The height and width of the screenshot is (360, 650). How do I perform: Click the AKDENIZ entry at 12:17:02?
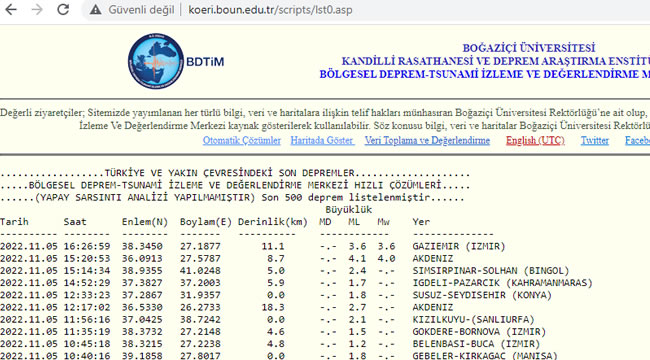coord(433,307)
